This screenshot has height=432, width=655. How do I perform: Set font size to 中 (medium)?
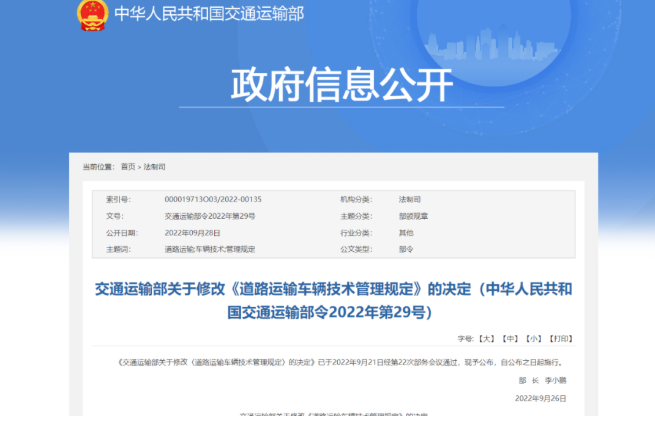pyautogui.click(x=510, y=339)
